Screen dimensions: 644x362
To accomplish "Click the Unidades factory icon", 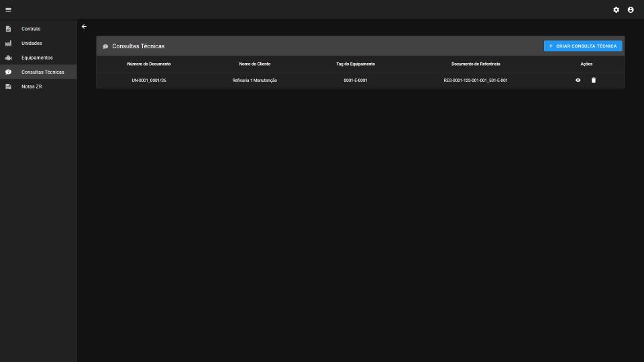I will point(8,43).
